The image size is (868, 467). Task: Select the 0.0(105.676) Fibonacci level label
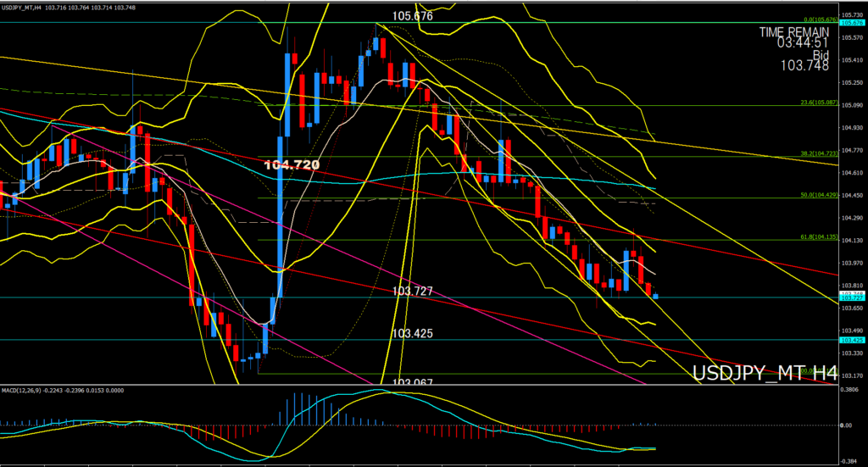tap(821, 19)
